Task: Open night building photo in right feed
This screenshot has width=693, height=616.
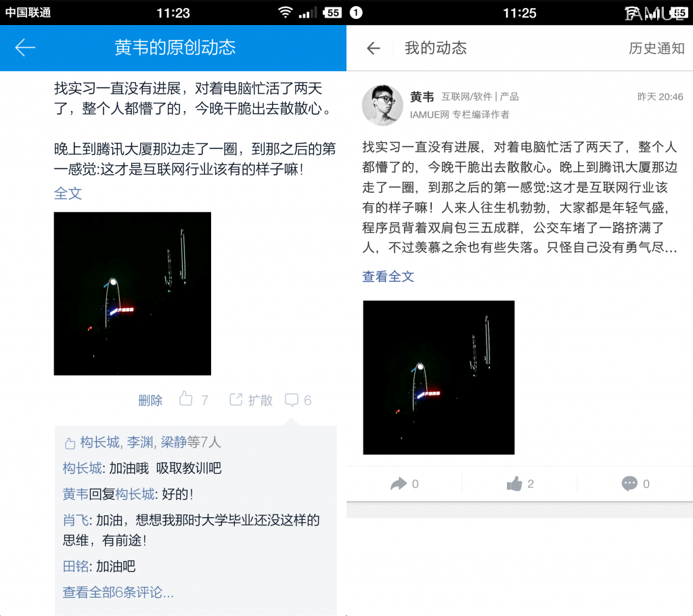Action: [x=439, y=377]
